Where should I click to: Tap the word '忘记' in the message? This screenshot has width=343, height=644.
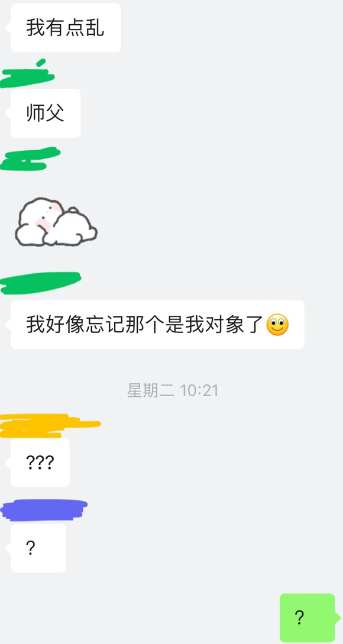[106, 325]
